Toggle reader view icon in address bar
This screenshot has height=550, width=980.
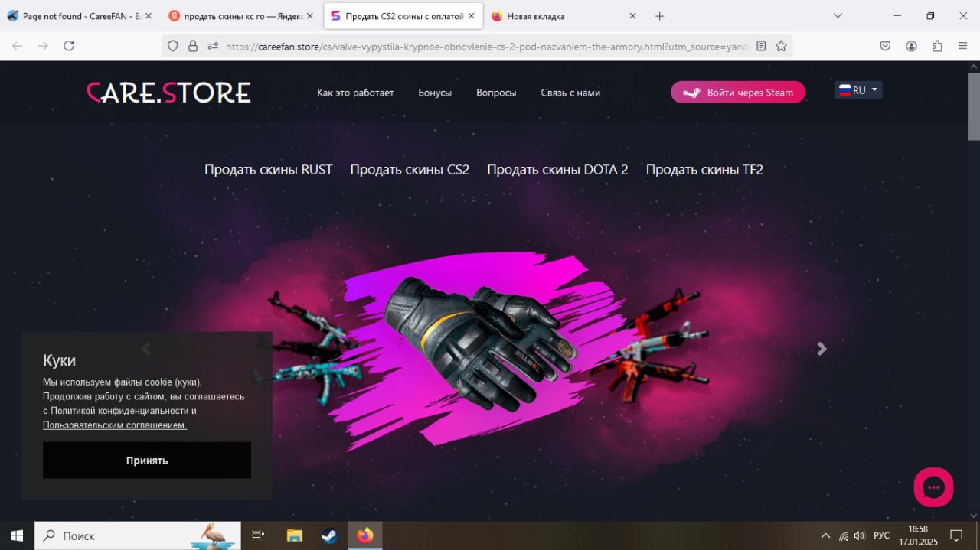click(760, 46)
